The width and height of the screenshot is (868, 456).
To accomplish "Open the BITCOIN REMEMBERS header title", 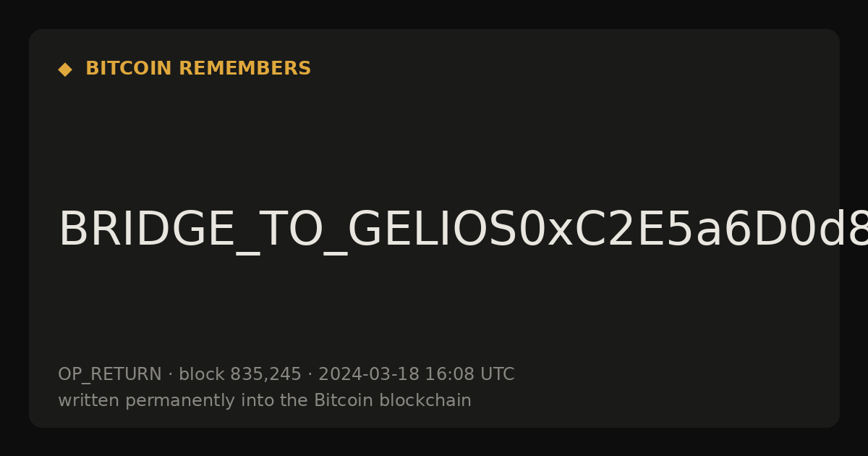I will (198, 69).
